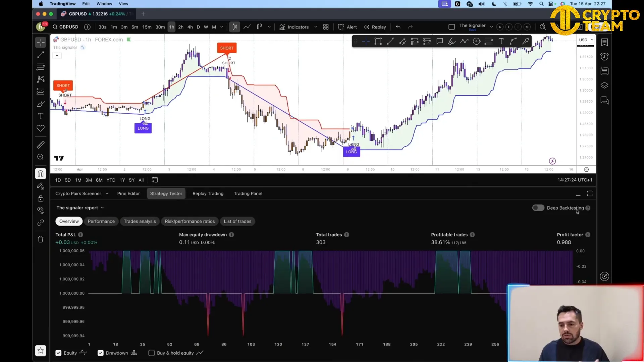
Task: Show the Performance report tab
Action: (x=101, y=222)
